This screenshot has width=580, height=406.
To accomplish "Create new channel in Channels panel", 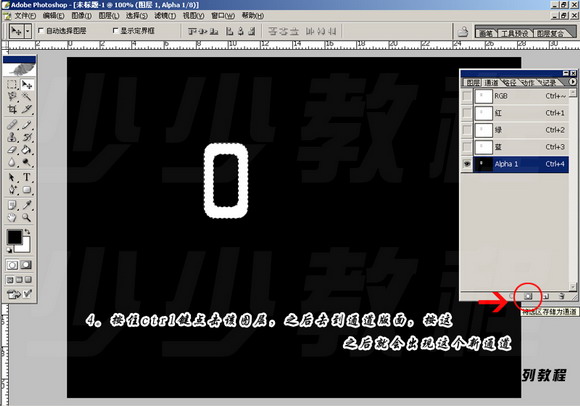I will coord(546,296).
